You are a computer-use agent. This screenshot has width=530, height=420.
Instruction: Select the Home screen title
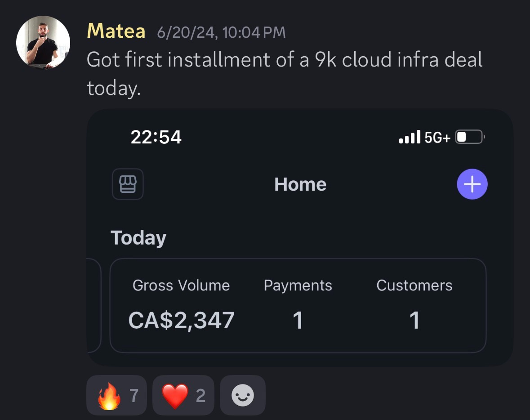coord(300,184)
